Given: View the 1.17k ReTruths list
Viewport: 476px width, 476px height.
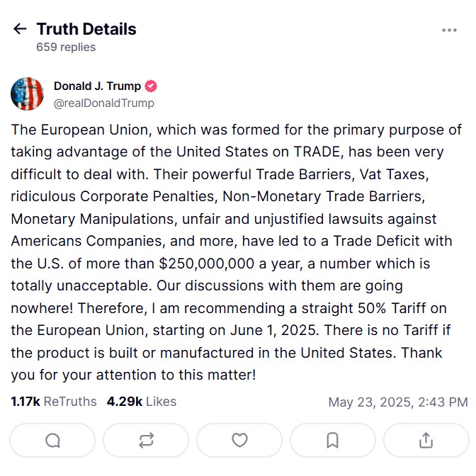Looking at the screenshot, I should 54,402.
